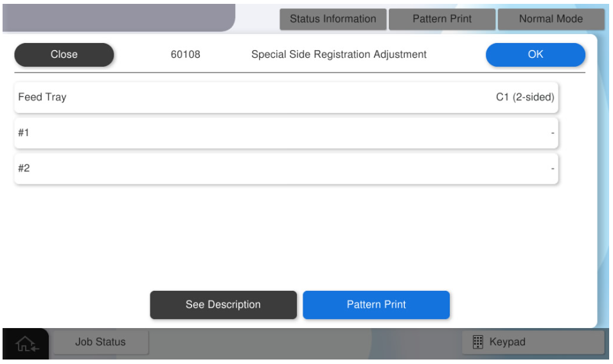Select the Pattern Print tab at top
Image resolution: width=613 pixels, height=364 pixels.
point(441,19)
